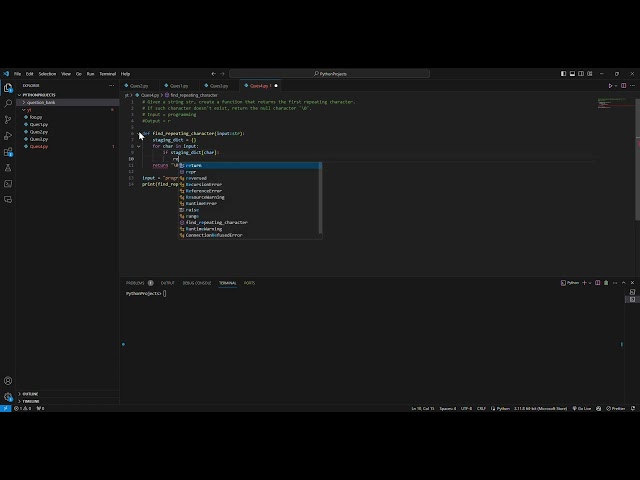The height and width of the screenshot is (480, 640).
Task: Collapse the PYTHONPROJECTS root folder
Action: [x=68, y=95]
